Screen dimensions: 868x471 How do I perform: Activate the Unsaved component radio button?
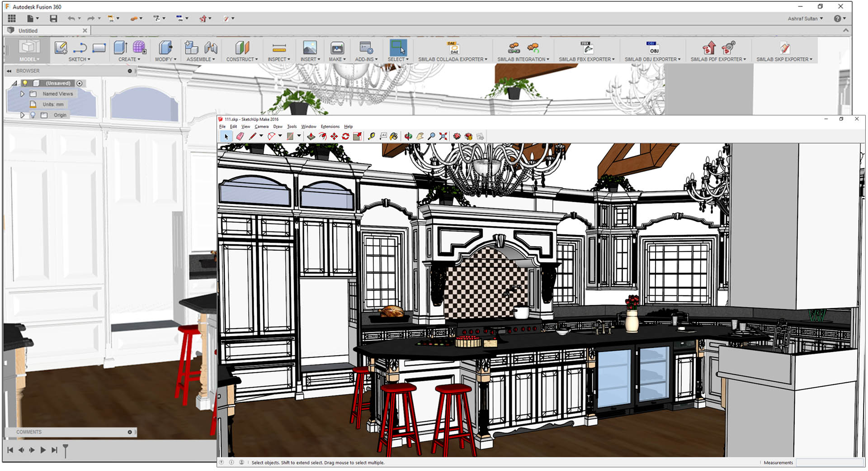80,83
